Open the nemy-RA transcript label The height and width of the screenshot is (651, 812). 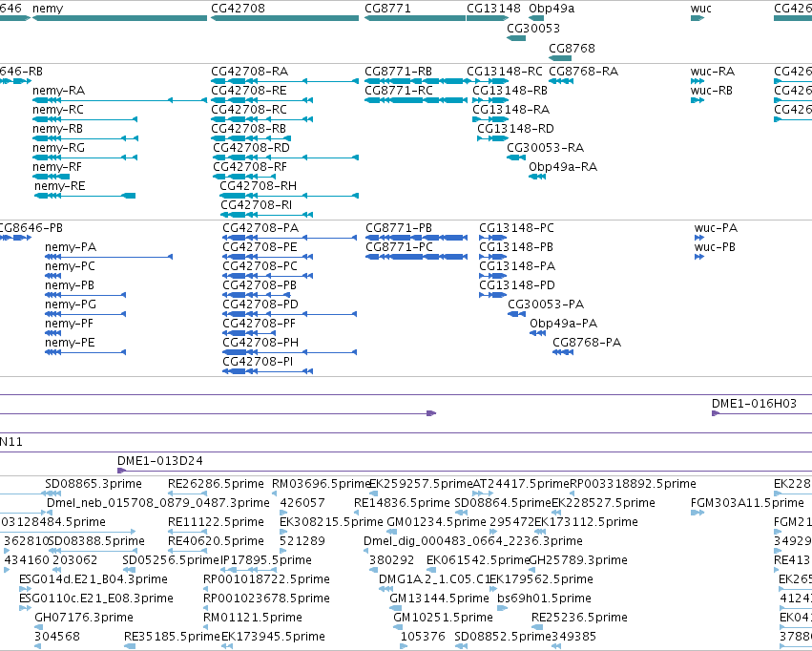click(x=58, y=91)
